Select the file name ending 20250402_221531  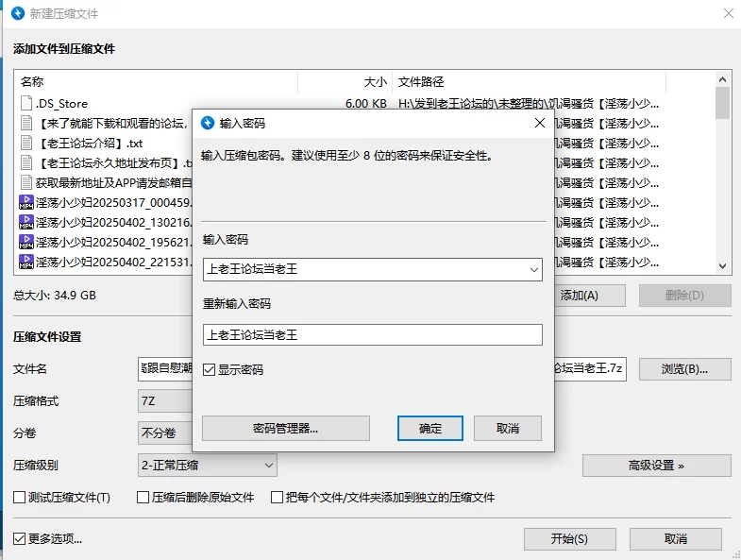click(x=114, y=262)
